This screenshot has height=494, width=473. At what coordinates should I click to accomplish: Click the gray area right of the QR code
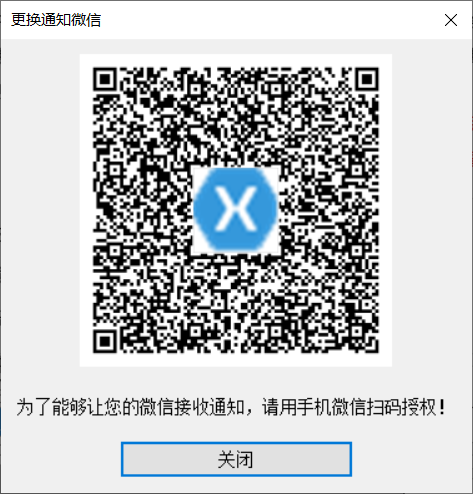pos(431,210)
